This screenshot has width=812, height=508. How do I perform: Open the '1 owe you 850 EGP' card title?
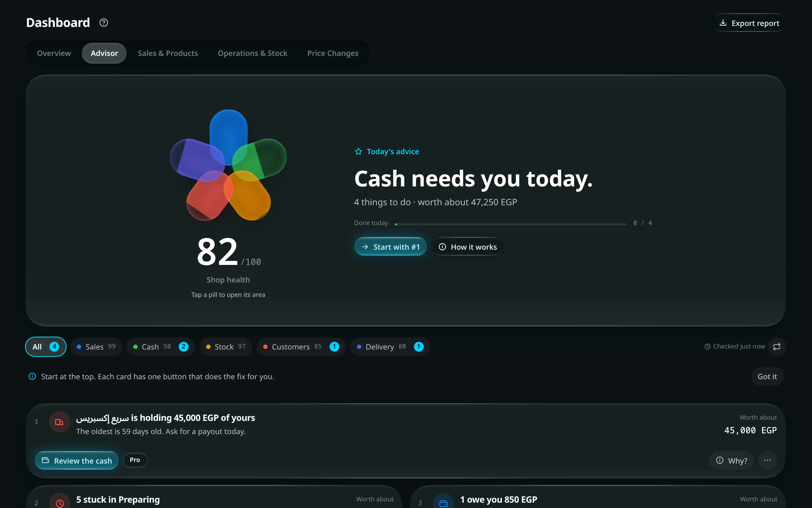499,499
